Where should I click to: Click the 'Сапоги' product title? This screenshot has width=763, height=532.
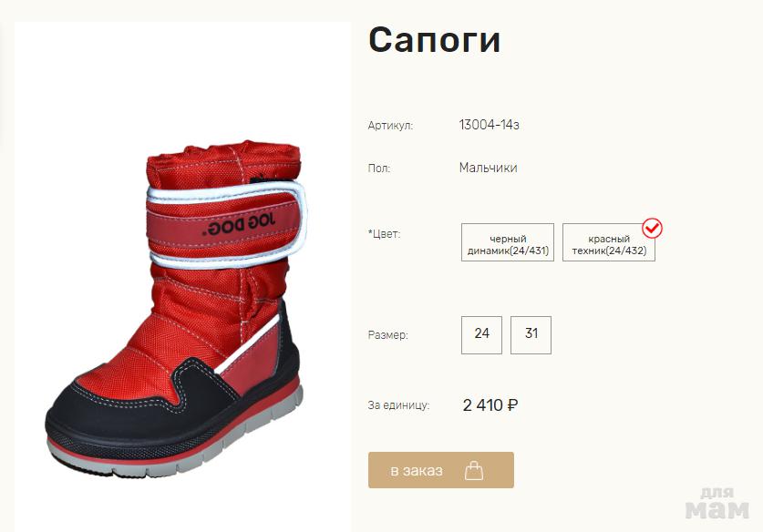tap(435, 40)
